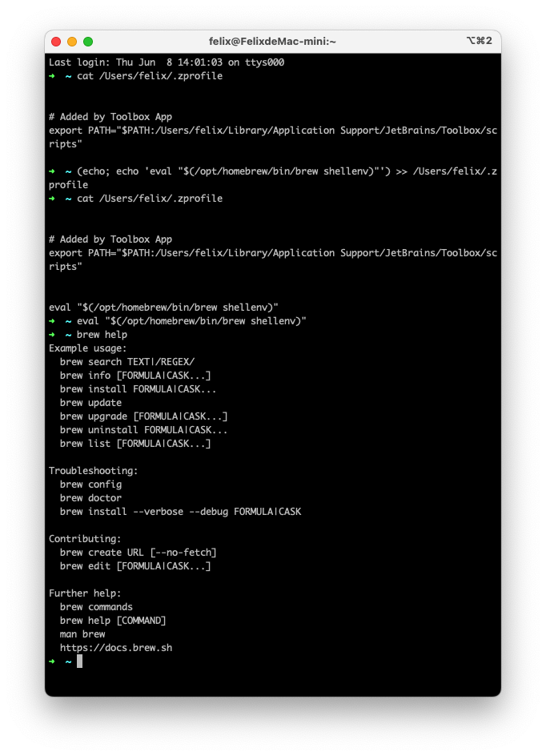Click the 'brew commands' line under Further help
Viewport: 546px width, 756px height.
(x=96, y=607)
